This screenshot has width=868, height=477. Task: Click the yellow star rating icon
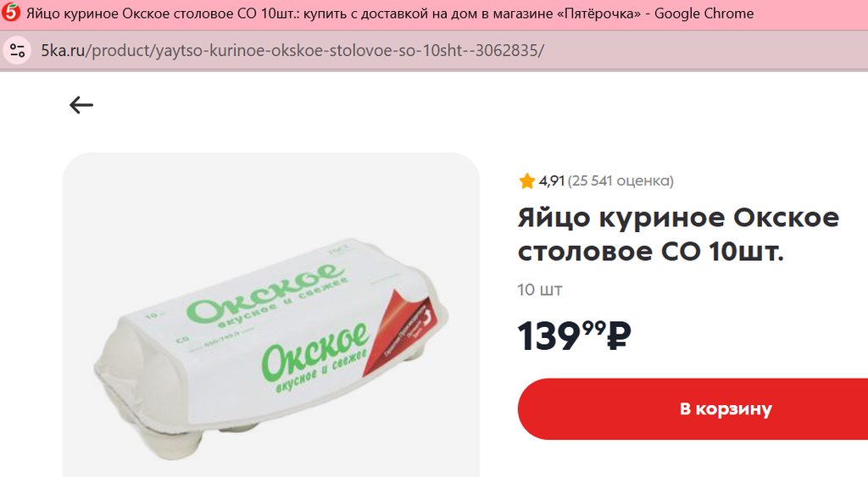[x=527, y=181]
